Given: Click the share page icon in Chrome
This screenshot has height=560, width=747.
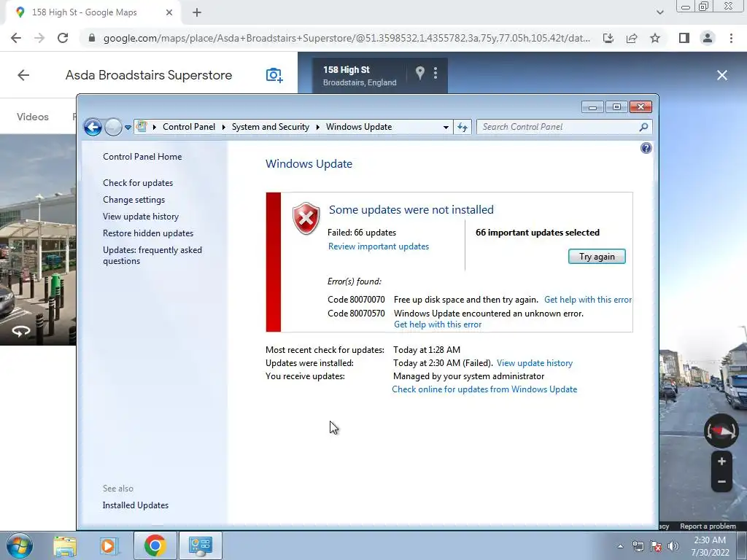Looking at the screenshot, I should pos(632,38).
